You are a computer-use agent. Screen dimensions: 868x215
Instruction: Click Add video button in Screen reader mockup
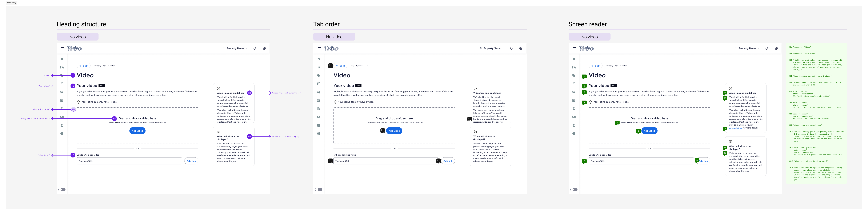[649, 131]
